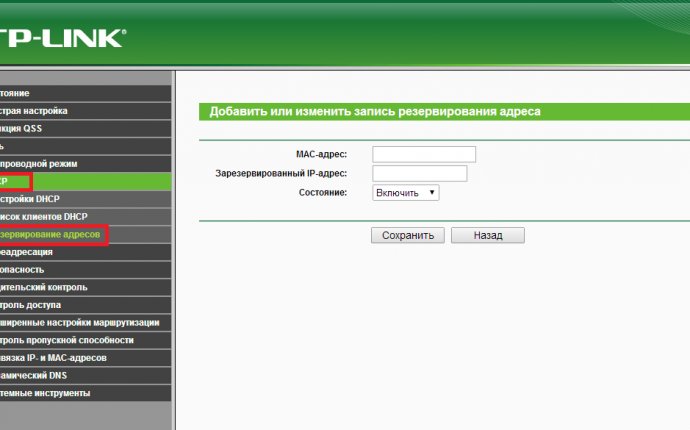
Task: Click heading Добавить или изменить запись резервирования адреса
Action: 375,111
